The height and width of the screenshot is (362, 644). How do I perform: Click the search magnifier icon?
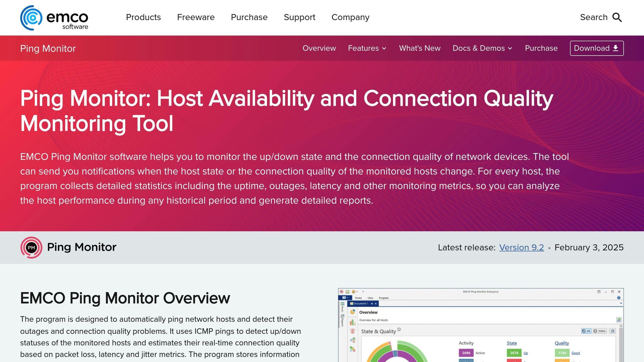(x=617, y=18)
